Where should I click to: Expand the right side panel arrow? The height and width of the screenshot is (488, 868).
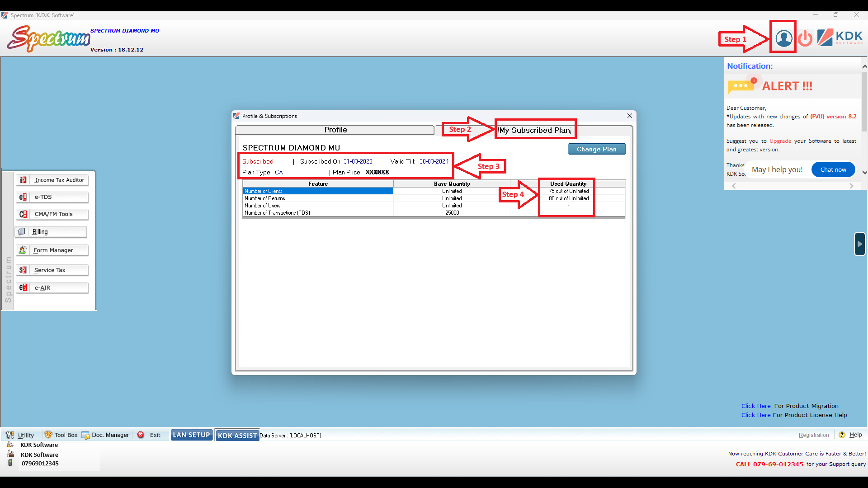coord(859,244)
